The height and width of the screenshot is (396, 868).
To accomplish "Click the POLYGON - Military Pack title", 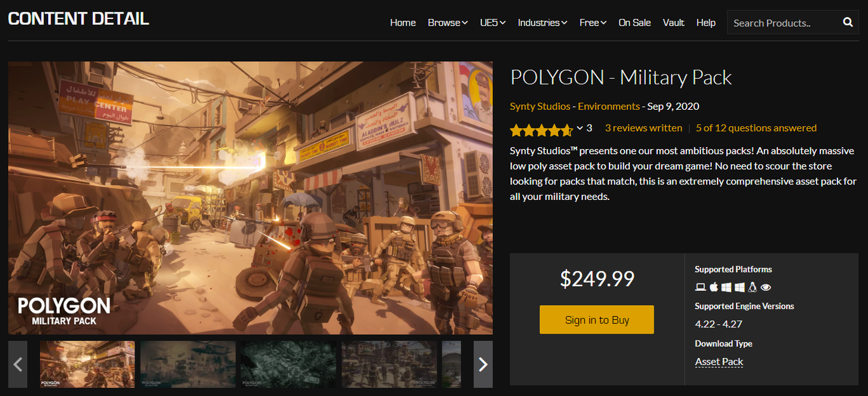I will pyautogui.click(x=620, y=78).
